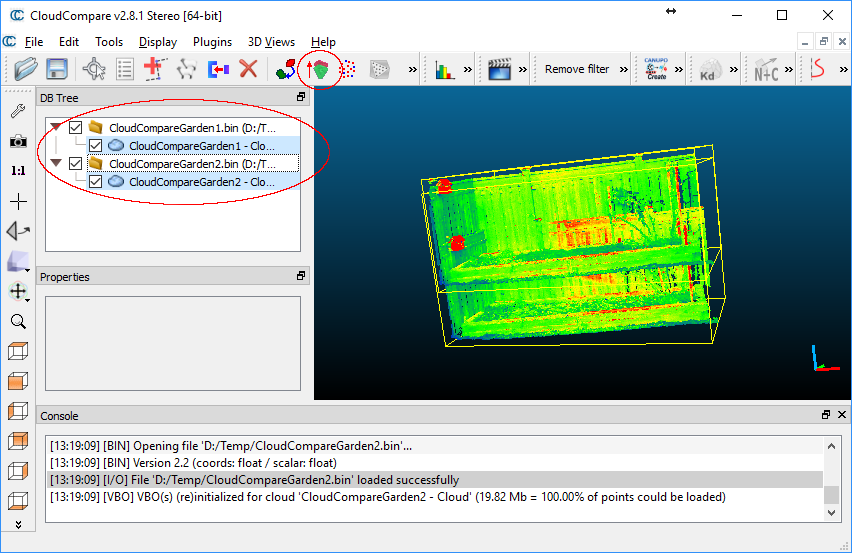
Task: Uncheck the CloudCompareGarden2.bin folder checkbox
Action: [76, 164]
